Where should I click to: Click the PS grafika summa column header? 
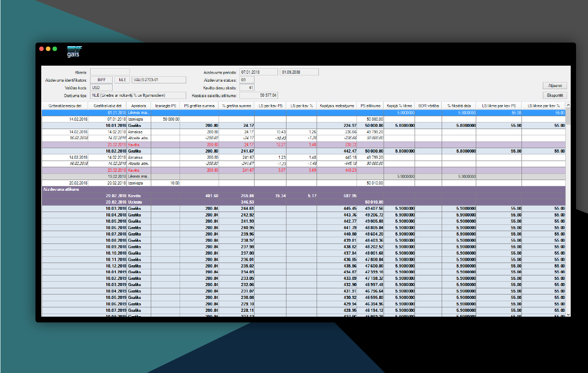(x=199, y=106)
